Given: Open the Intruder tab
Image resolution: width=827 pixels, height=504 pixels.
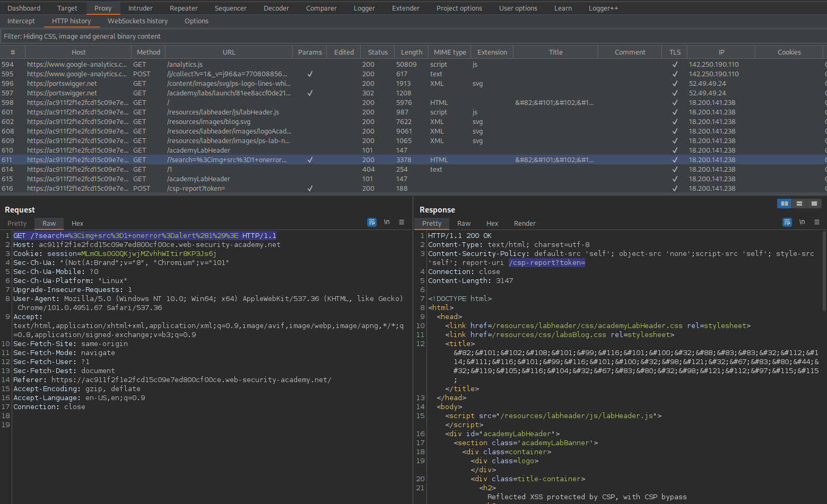Looking at the screenshot, I should pos(141,8).
